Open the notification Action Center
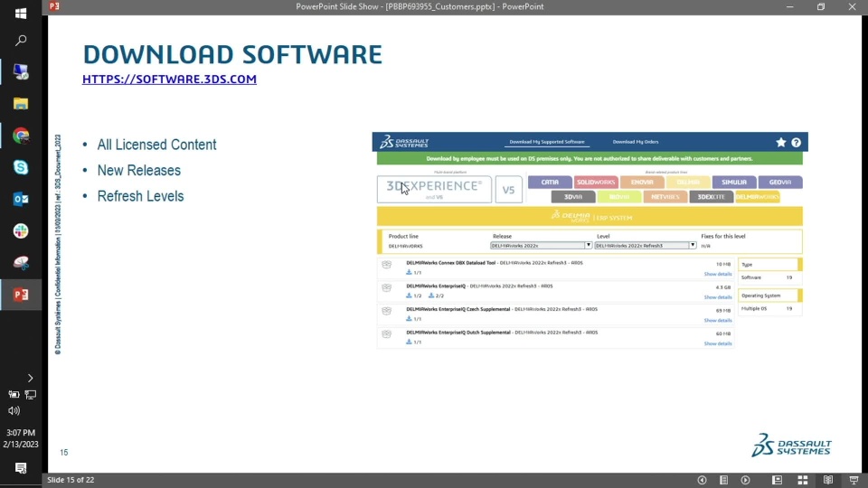 tap(21, 468)
